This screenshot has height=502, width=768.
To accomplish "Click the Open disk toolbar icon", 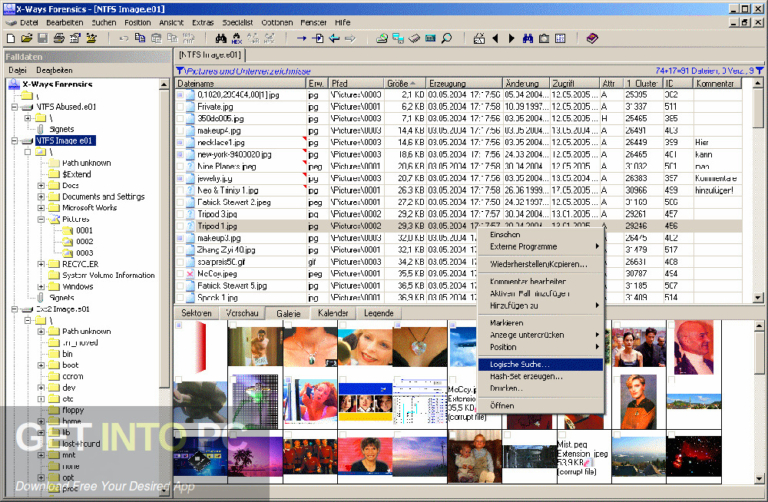I will [382, 38].
